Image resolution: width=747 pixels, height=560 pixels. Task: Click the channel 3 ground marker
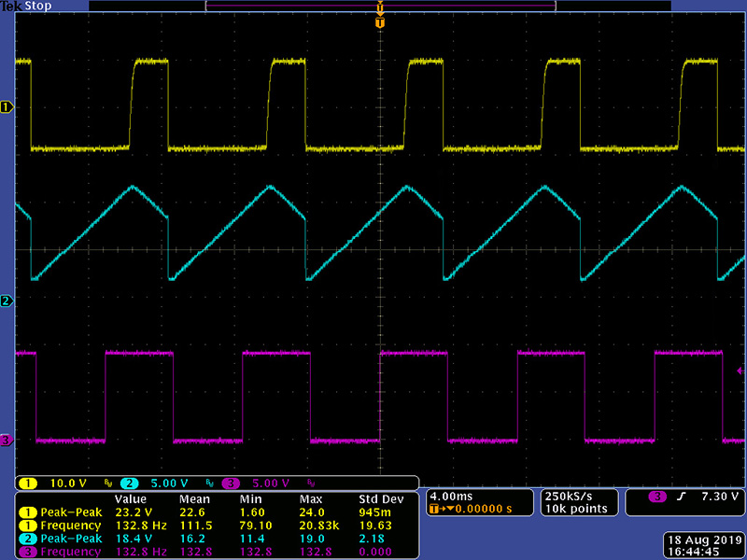[7, 440]
